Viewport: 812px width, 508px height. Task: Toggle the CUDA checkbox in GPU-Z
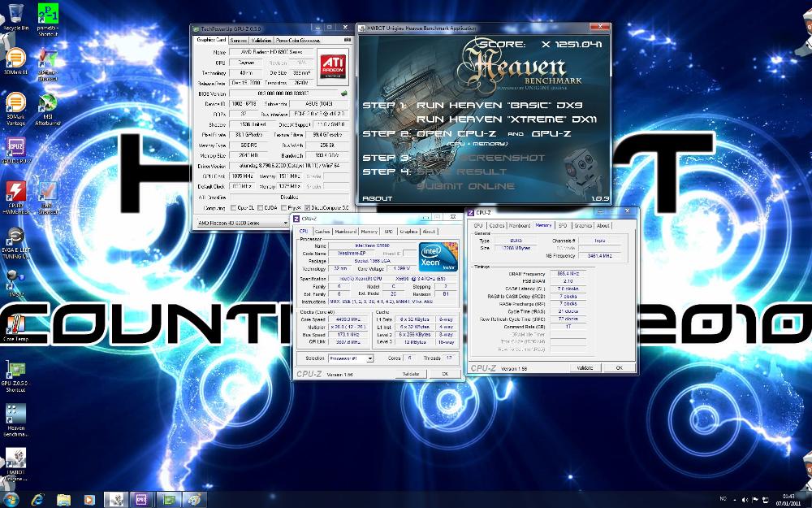point(261,208)
